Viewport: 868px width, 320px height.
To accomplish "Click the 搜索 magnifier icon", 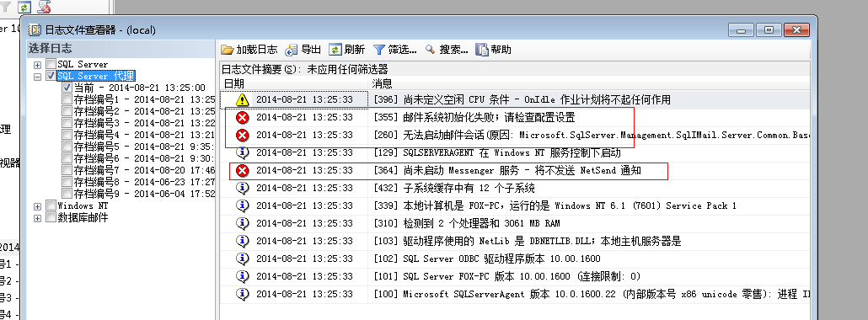I will [x=430, y=50].
